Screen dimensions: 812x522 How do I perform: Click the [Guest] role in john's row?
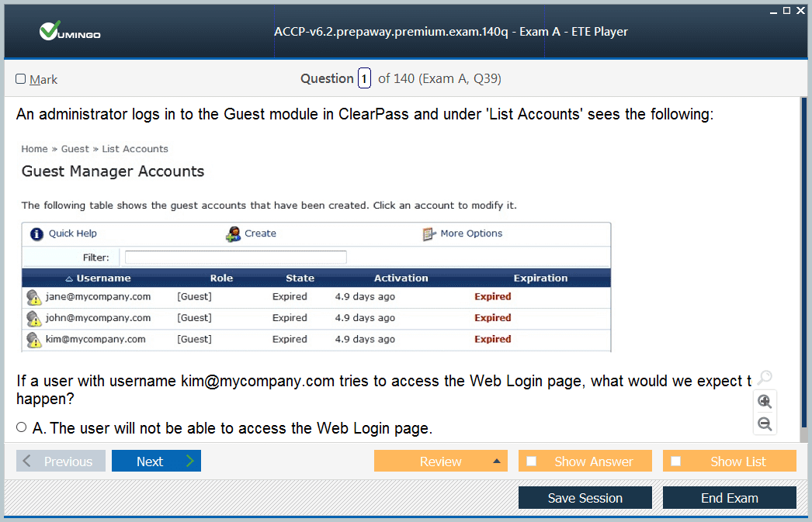195,318
